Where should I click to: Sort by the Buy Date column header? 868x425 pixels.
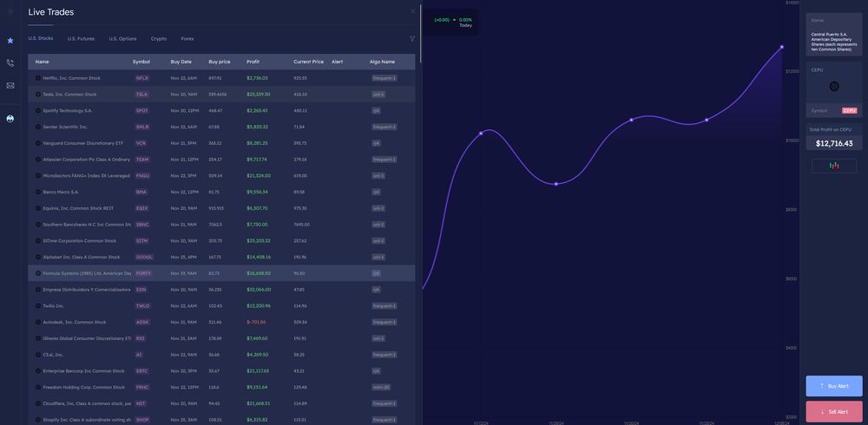(x=181, y=62)
